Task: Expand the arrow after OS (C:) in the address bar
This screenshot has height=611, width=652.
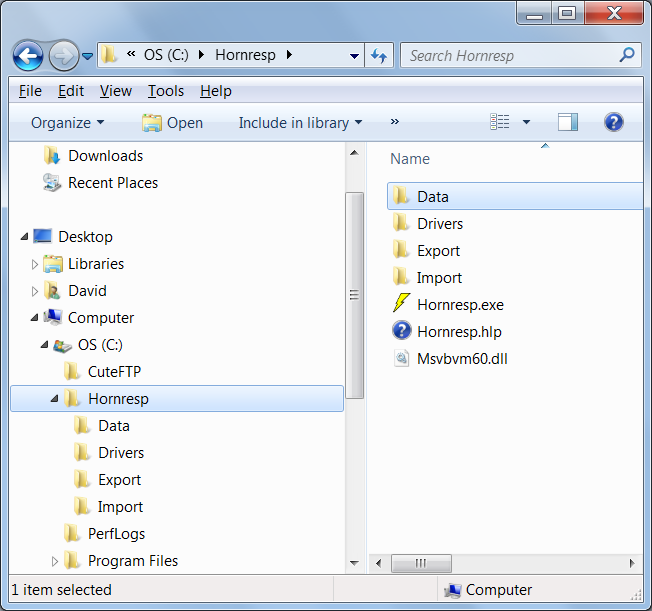Action: pyautogui.click(x=201, y=55)
